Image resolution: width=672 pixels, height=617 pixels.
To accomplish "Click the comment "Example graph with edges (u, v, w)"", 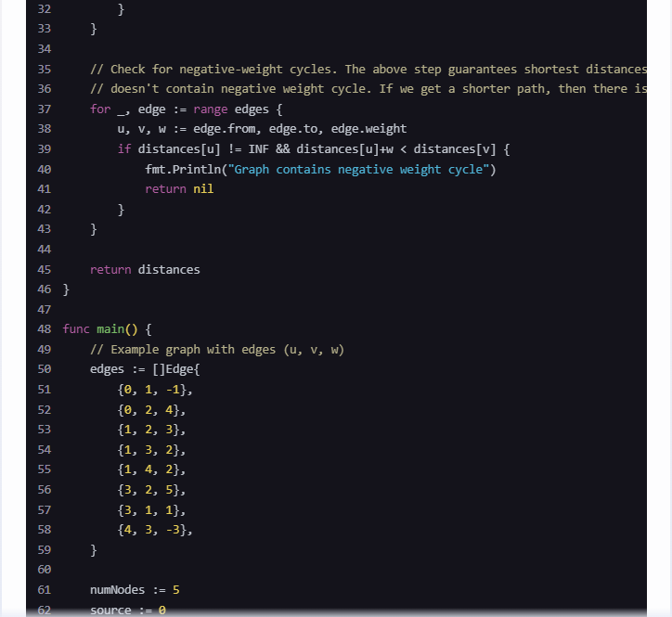I will coord(217,350).
